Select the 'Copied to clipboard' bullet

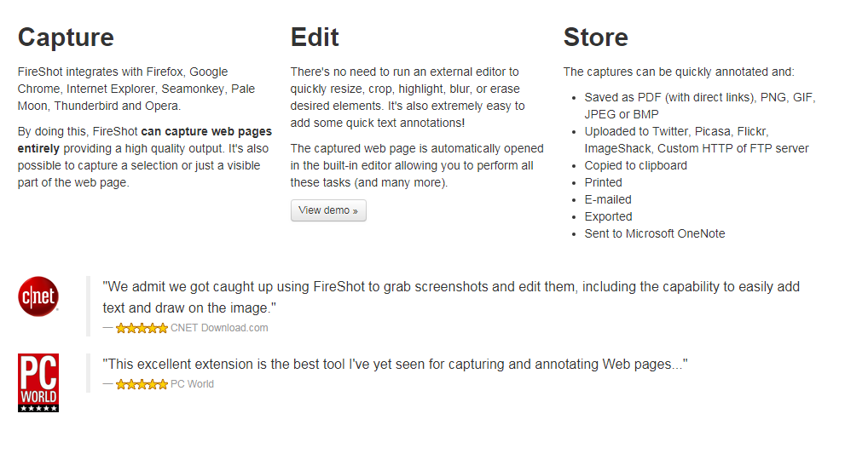[635, 165]
